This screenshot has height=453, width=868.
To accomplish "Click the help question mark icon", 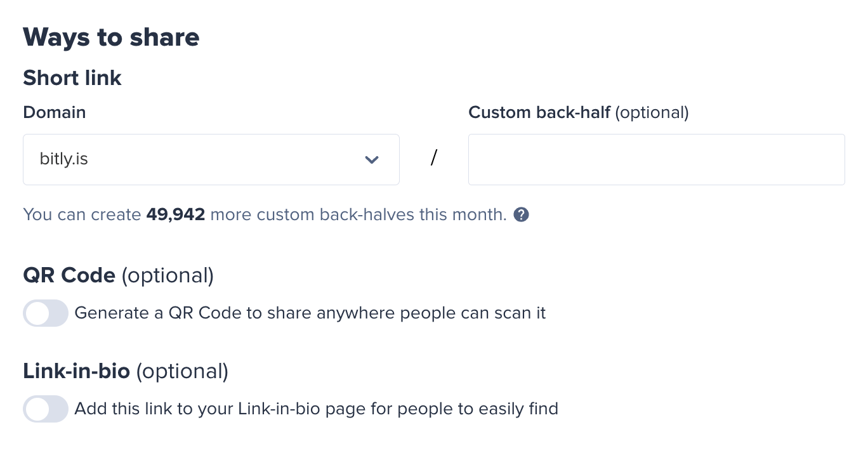I will click(521, 215).
